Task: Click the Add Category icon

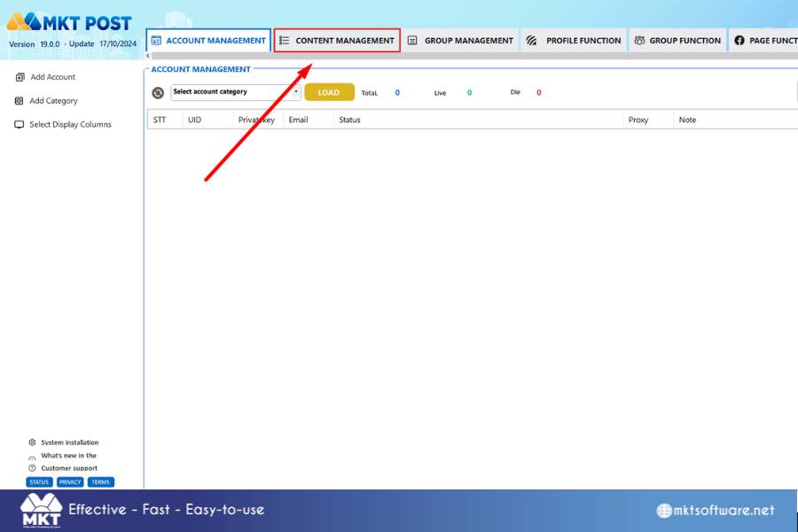Action: tap(19, 101)
